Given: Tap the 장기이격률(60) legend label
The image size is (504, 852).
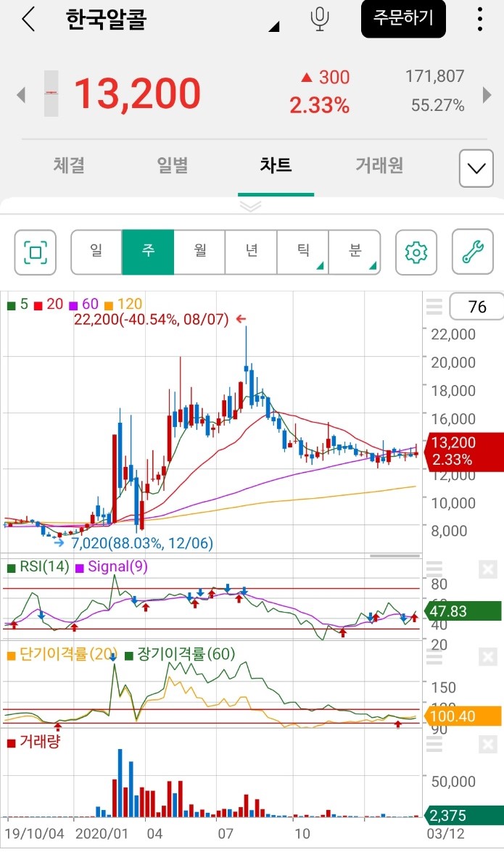Looking at the screenshot, I should point(180,653).
